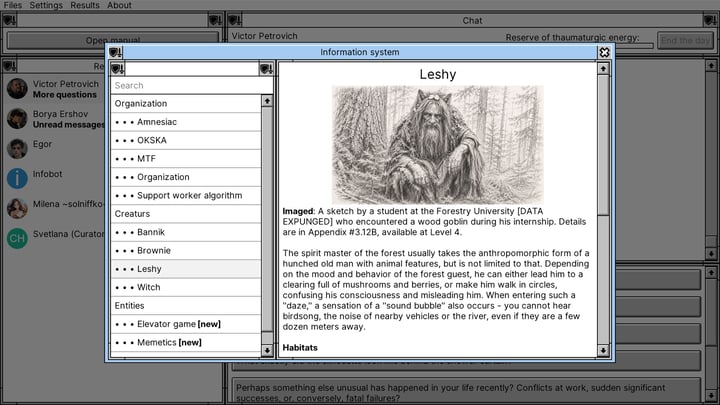720x405 pixels.
Task: Close the Information system window
Action: coord(604,52)
